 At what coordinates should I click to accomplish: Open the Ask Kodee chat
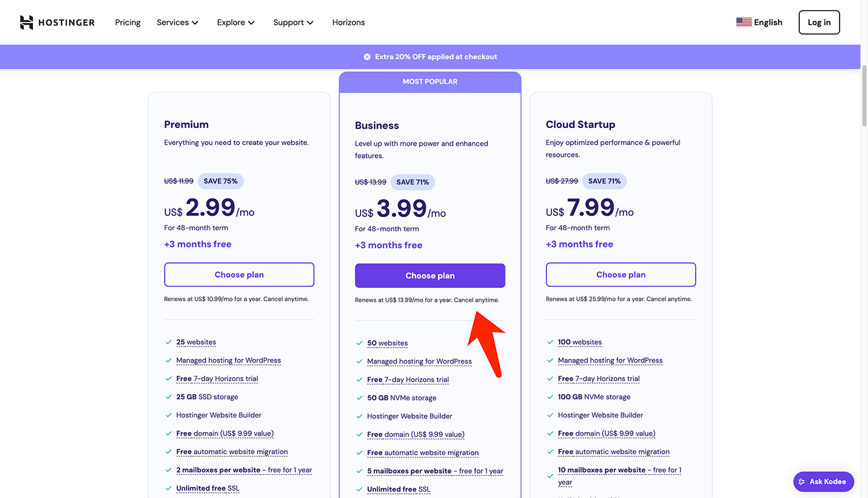coord(823,482)
